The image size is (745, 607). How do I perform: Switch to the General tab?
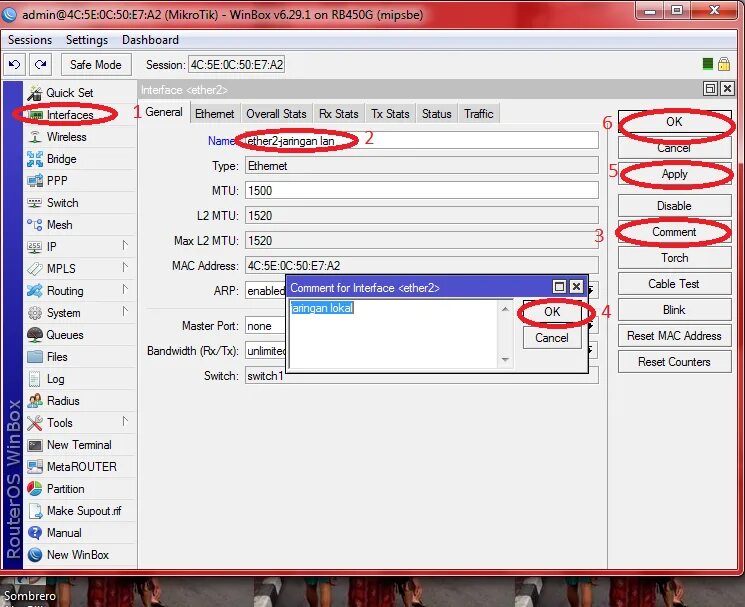coord(164,113)
